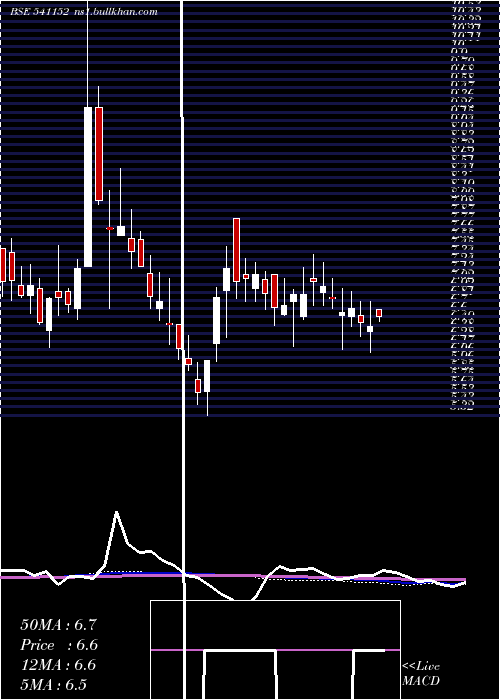500x700 pixels.
Task: Click the "50MA : 6.7" value
Action: click(58, 625)
